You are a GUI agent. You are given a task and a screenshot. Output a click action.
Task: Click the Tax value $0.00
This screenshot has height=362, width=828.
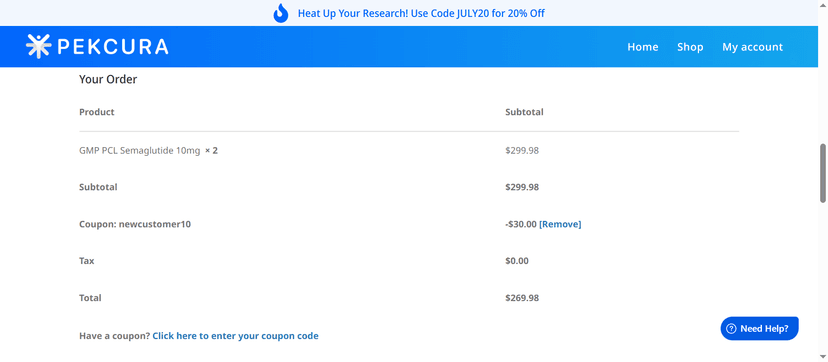coord(516,261)
